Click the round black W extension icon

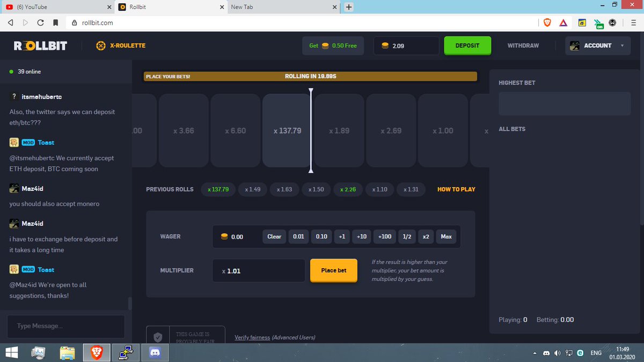pyautogui.click(x=612, y=23)
